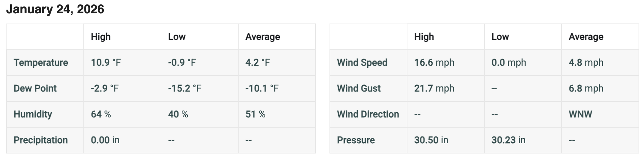644x162 pixels.
Task: Click the Precipitation row label
Action: click(x=41, y=140)
